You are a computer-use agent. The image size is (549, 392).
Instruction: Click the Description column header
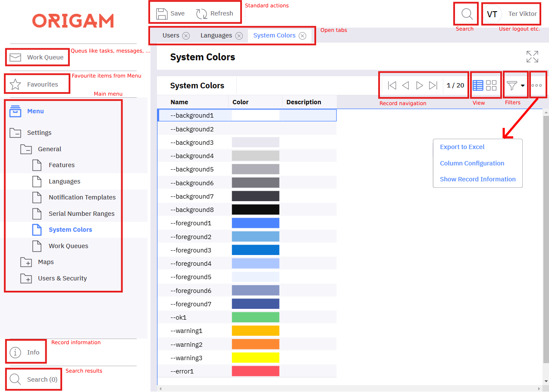[304, 102]
